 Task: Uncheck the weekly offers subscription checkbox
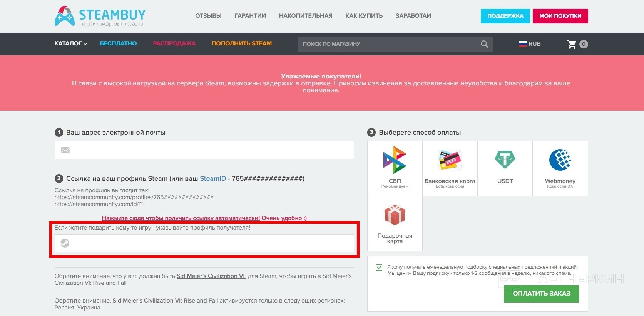[379, 267]
